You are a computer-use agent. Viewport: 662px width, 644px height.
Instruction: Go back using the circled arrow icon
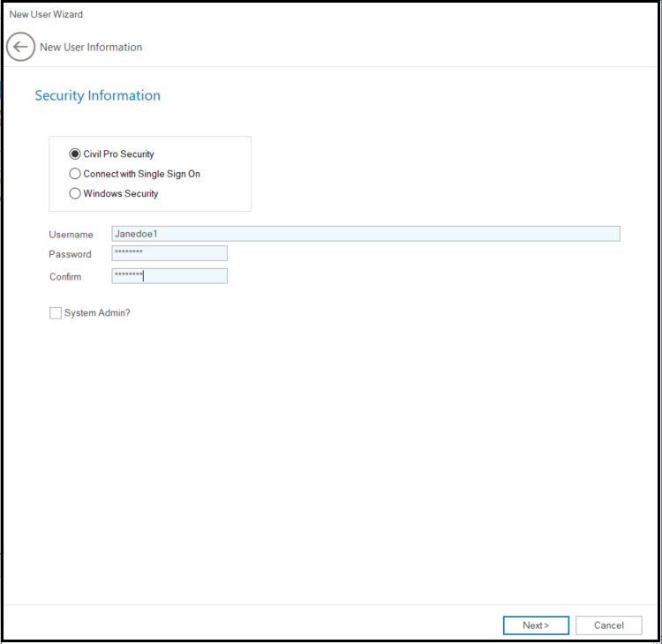20,48
